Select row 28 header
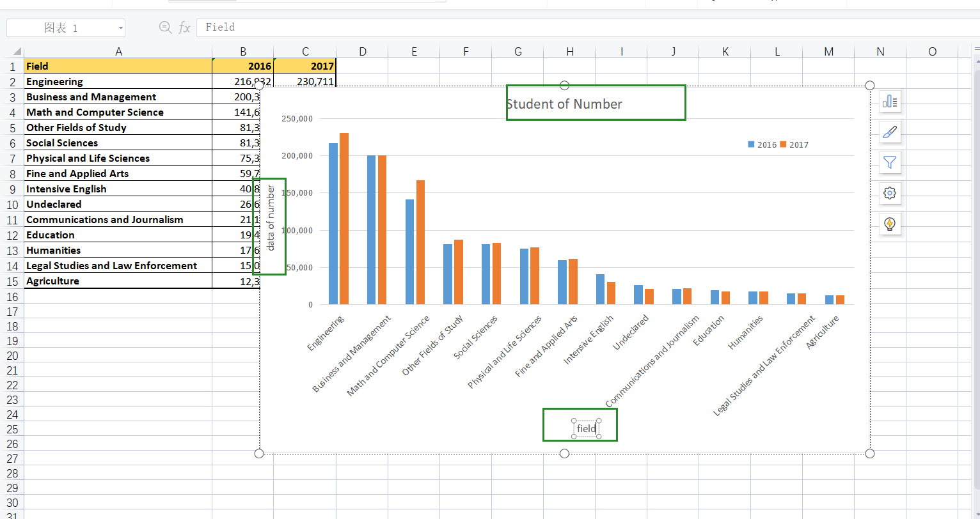The height and width of the screenshot is (519, 980). point(12,473)
